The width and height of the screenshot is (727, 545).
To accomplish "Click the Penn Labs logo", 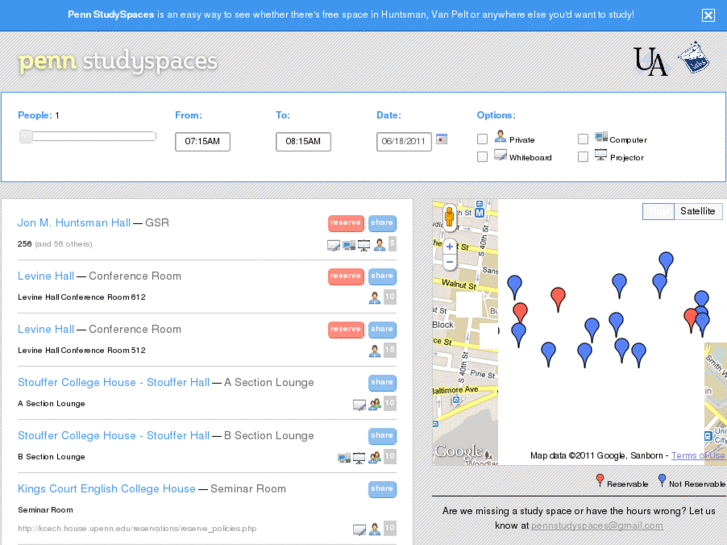I will coord(694,58).
